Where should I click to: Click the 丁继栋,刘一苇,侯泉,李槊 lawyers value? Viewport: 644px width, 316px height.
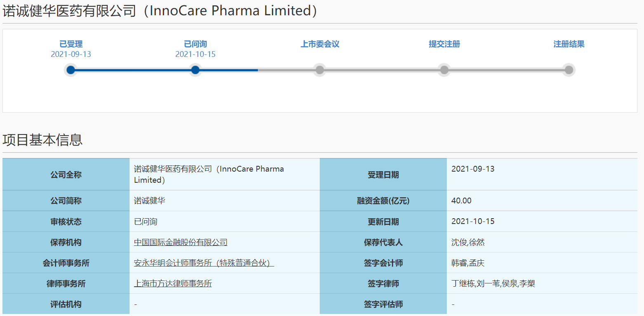pos(493,283)
